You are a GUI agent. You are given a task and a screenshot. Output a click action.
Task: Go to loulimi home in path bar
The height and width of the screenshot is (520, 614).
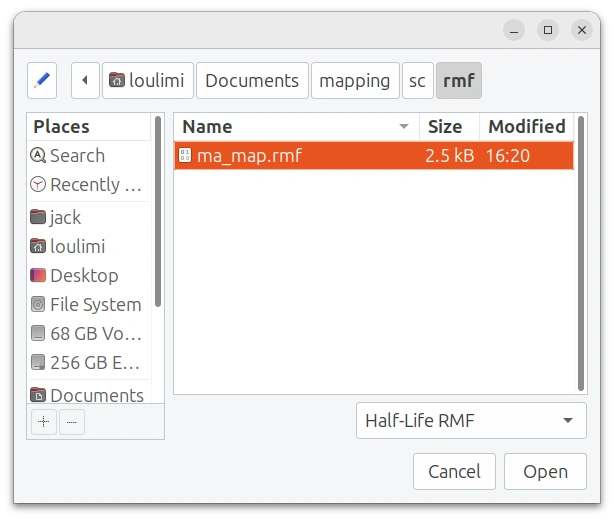point(148,81)
